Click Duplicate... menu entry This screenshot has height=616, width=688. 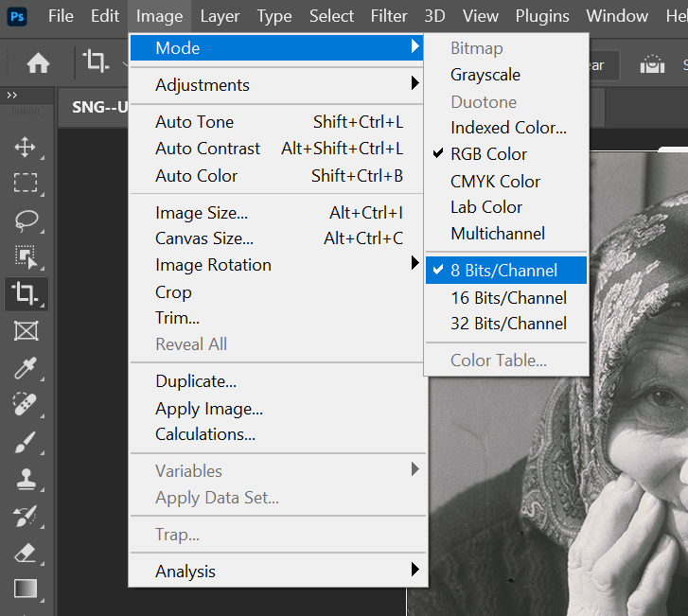pos(196,381)
